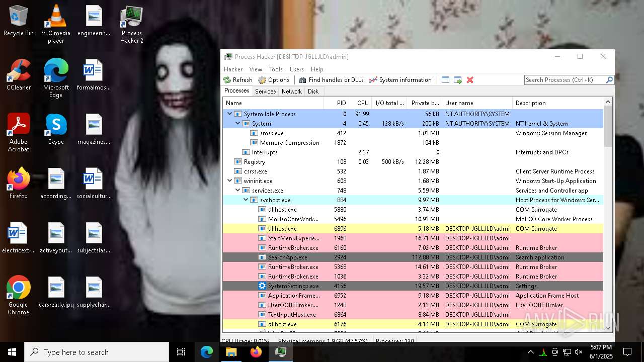
Task: Open the VLC media player desktop icon
Action: coord(56,24)
